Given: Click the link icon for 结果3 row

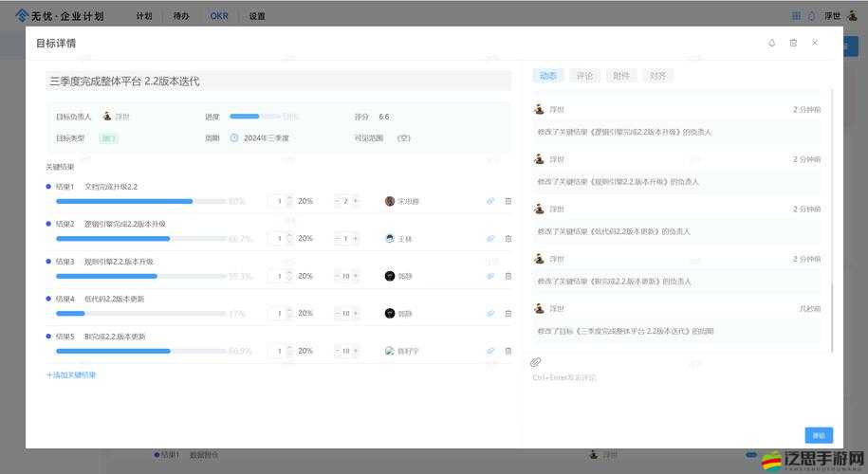Looking at the screenshot, I should 490,276.
